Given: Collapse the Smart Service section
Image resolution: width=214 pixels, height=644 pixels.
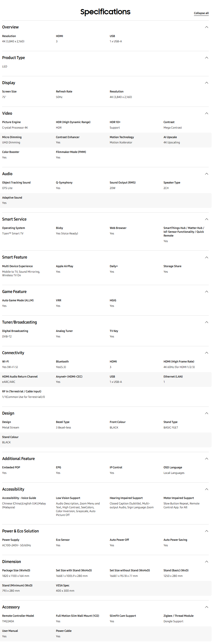Looking at the screenshot, I should click(x=206, y=220).
